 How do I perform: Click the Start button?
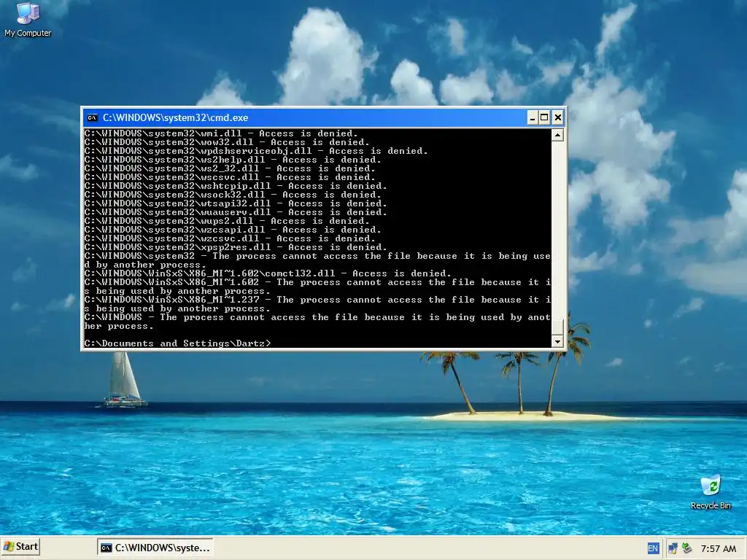21,547
